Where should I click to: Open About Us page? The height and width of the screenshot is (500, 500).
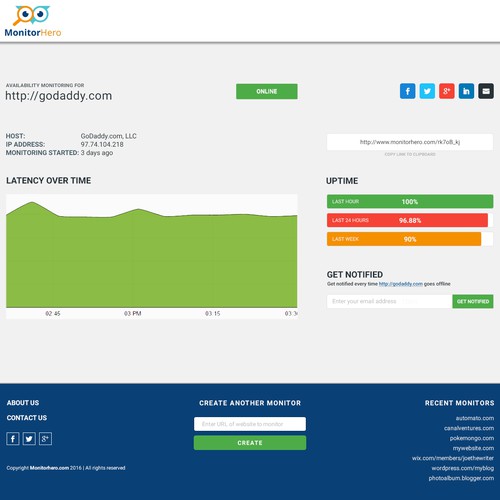[23, 403]
